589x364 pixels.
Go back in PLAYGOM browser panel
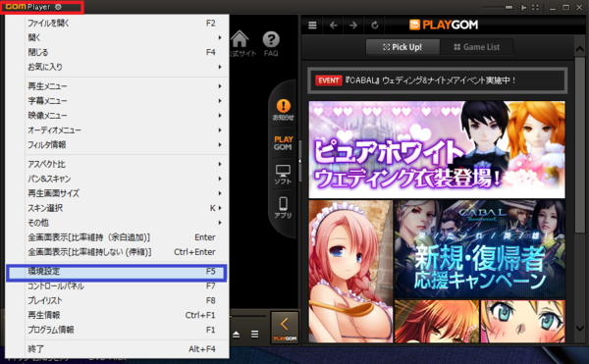pyautogui.click(x=333, y=26)
